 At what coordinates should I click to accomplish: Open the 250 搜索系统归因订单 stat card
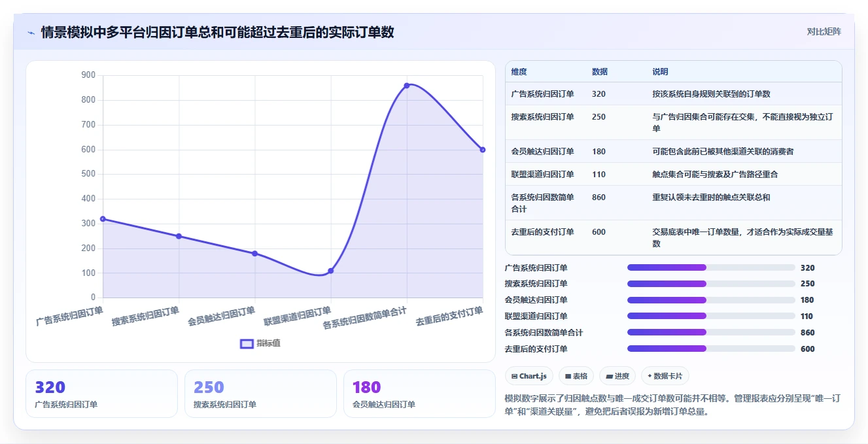260,394
